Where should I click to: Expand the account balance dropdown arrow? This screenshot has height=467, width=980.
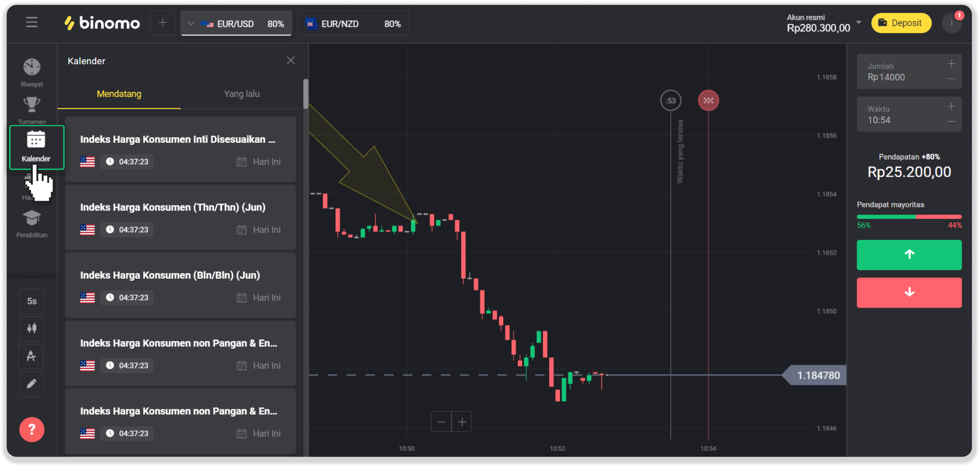click(x=858, y=23)
